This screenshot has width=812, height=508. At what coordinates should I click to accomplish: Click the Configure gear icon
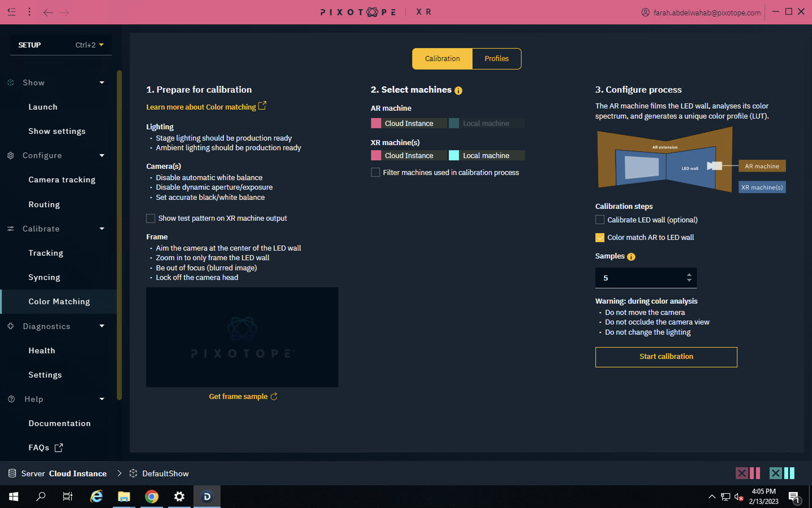tap(11, 156)
